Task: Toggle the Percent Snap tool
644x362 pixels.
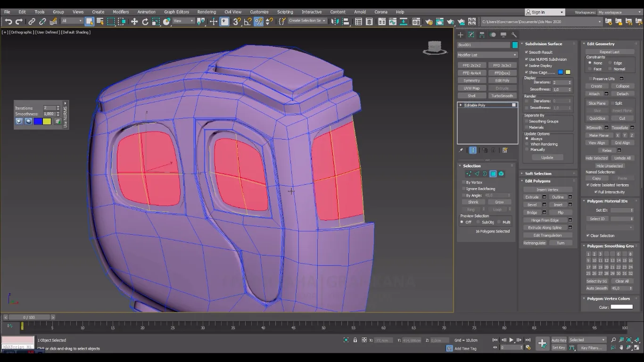Action: (x=258, y=22)
